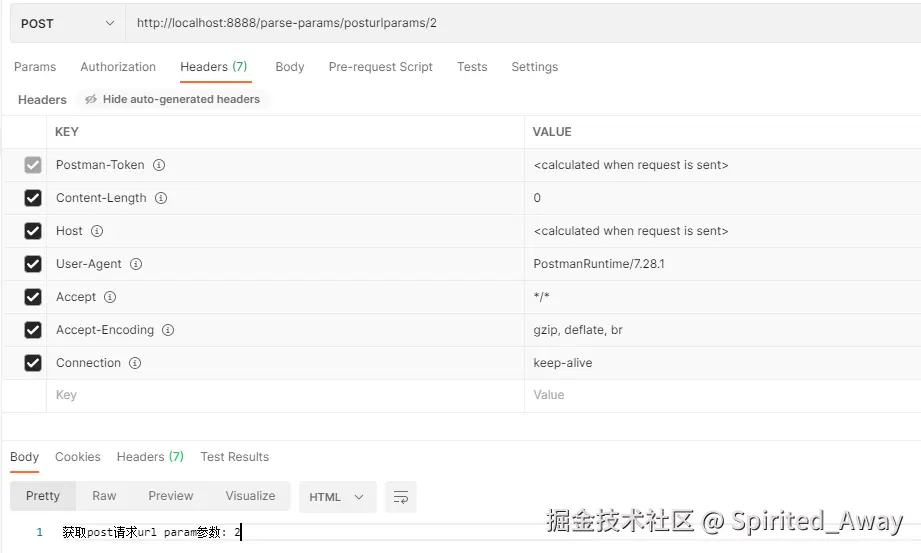Click the request URL input field
921x553 pixels.
click(x=523, y=24)
